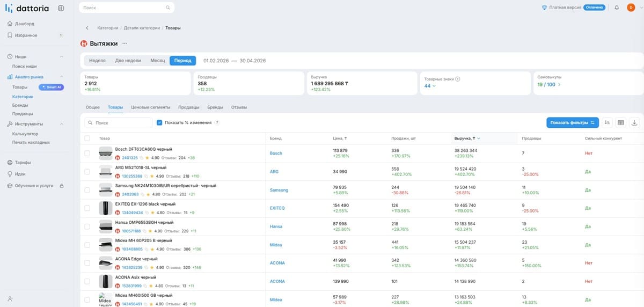Collapse sidebar using icon beside dattoria logo
The height and width of the screenshot is (307, 644).
61,8
